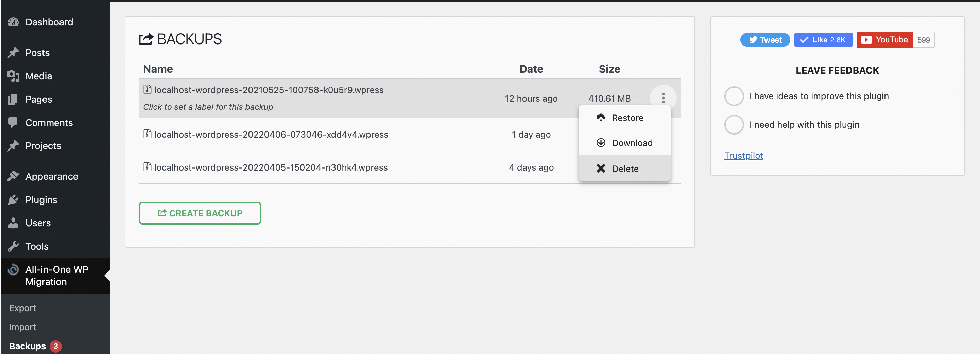Open the Dashboard sidebar icon
The image size is (980, 354).
coord(13,22)
